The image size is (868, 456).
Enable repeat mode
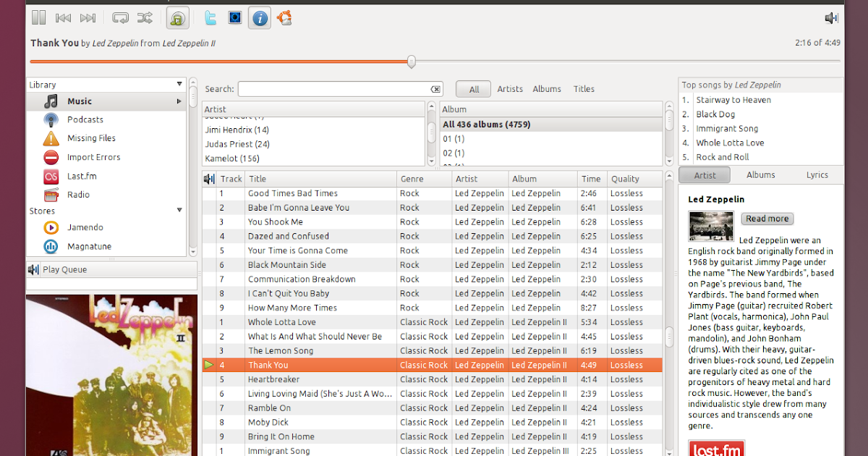tap(120, 17)
